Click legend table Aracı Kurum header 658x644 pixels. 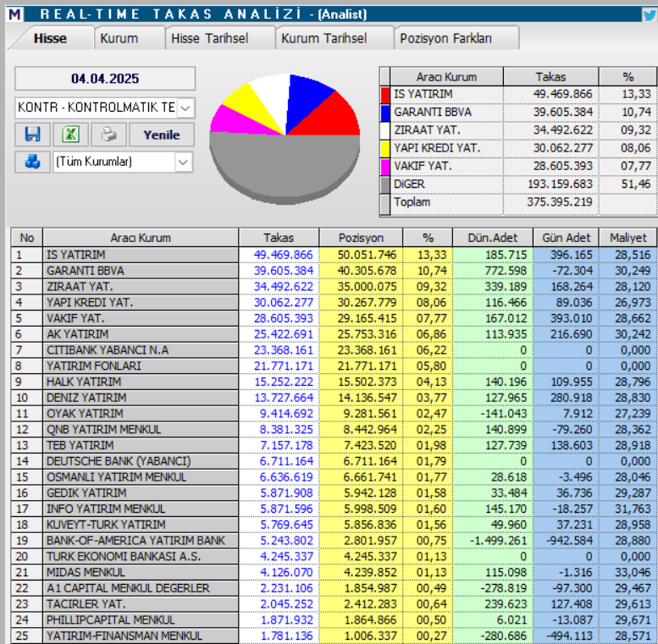pyautogui.click(x=446, y=77)
